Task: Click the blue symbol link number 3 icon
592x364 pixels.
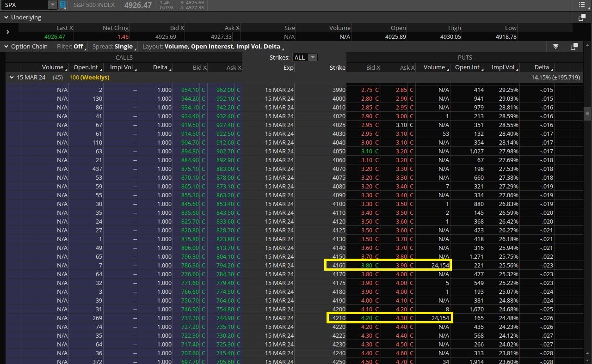Action: [62, 5]
